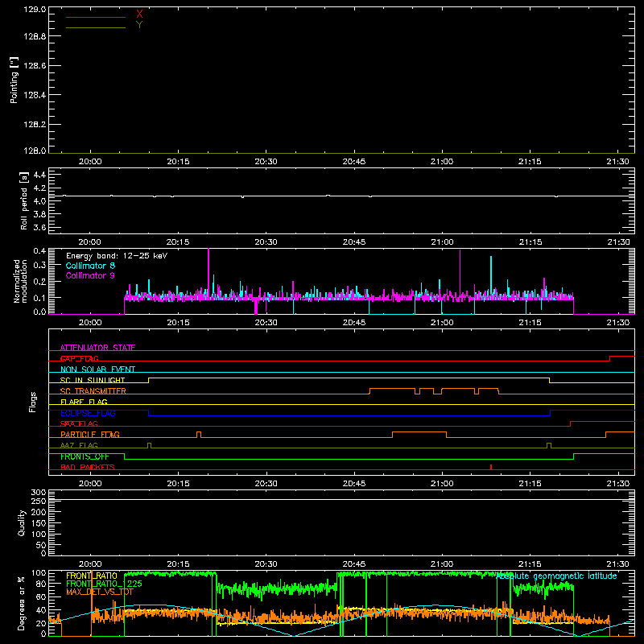Click the olive Y legend line

(96, 27)
